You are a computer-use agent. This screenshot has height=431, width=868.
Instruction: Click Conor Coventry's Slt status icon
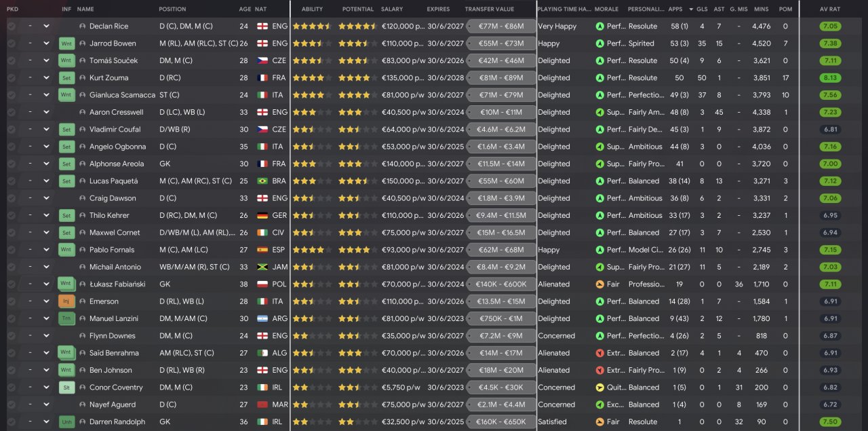(66, 388)
